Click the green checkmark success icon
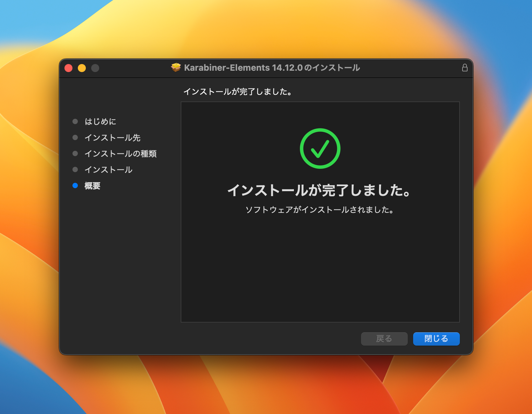532x414 pixels. coord(320,148)
